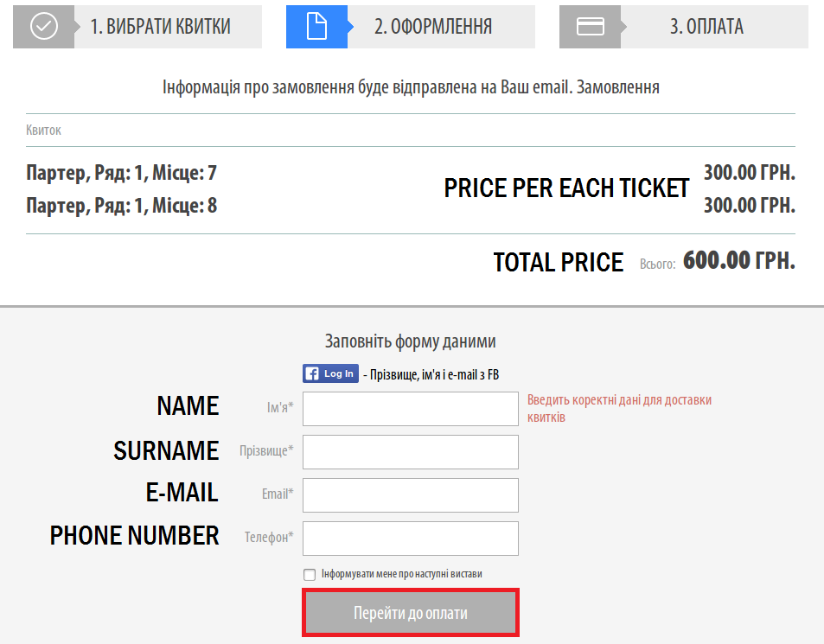Enable 'Інформувати мене про наступні вистави' checkbox
This screenshot has height=644, width=824.
point(310,574)
